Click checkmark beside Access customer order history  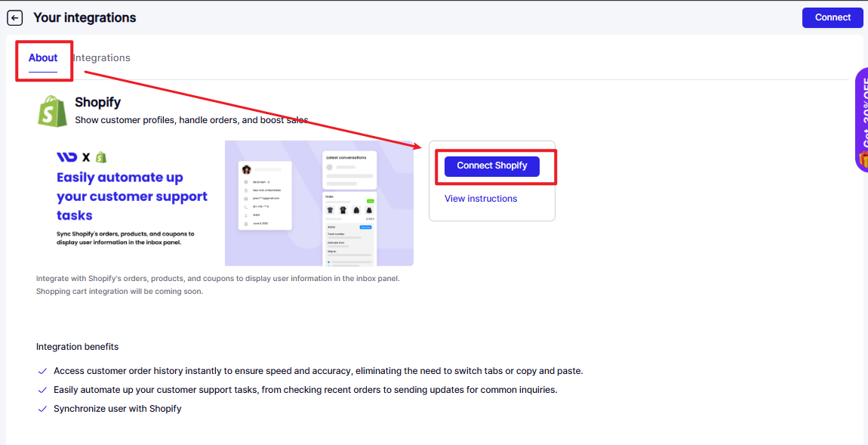tap(42, 371)
